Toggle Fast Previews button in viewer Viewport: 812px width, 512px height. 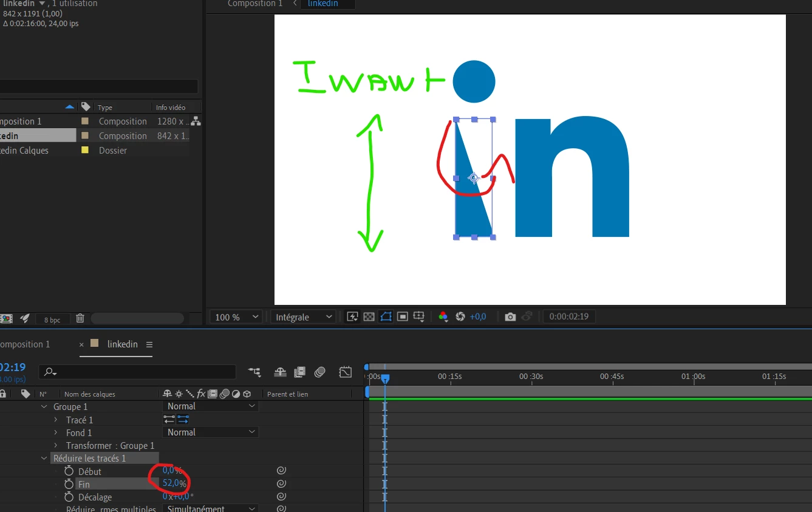coord(352,317)
